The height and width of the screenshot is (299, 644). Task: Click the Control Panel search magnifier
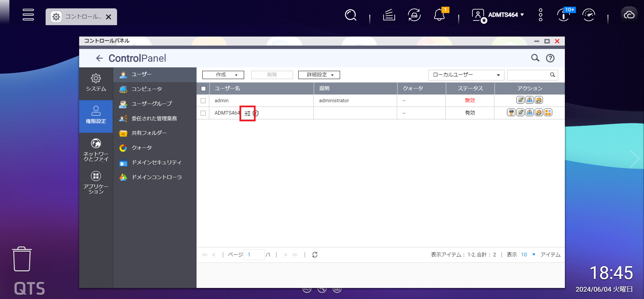click(x=535, y=58)
